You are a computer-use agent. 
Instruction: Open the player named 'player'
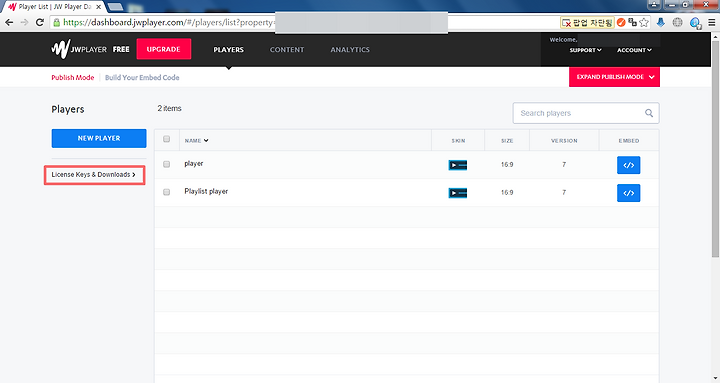193,163
